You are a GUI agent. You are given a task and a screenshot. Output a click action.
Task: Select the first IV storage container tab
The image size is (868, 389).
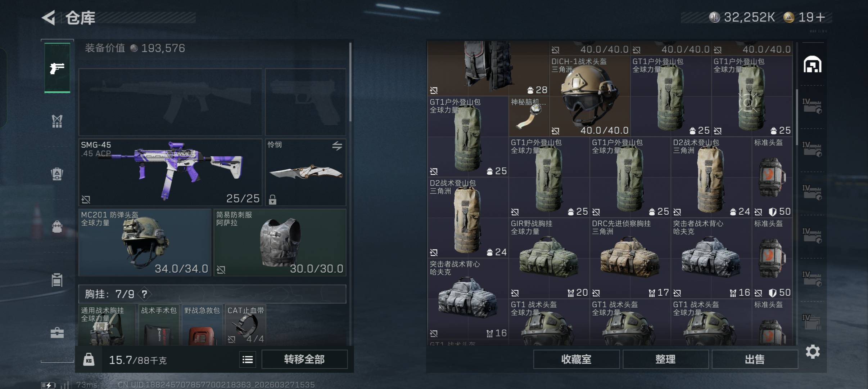(812, 106)
